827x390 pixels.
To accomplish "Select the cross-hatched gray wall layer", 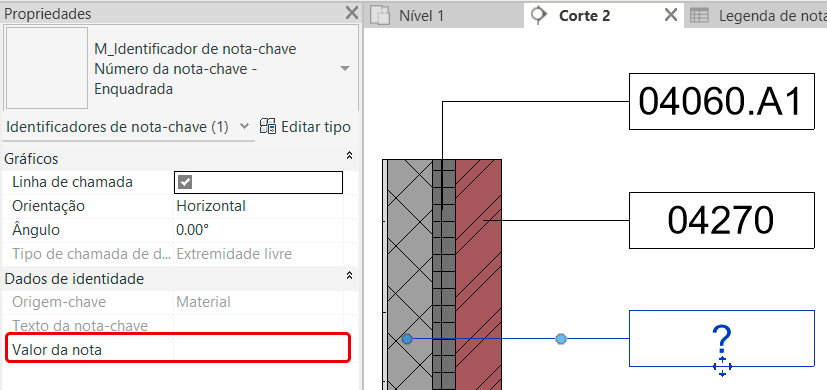I will coord(410,274).
